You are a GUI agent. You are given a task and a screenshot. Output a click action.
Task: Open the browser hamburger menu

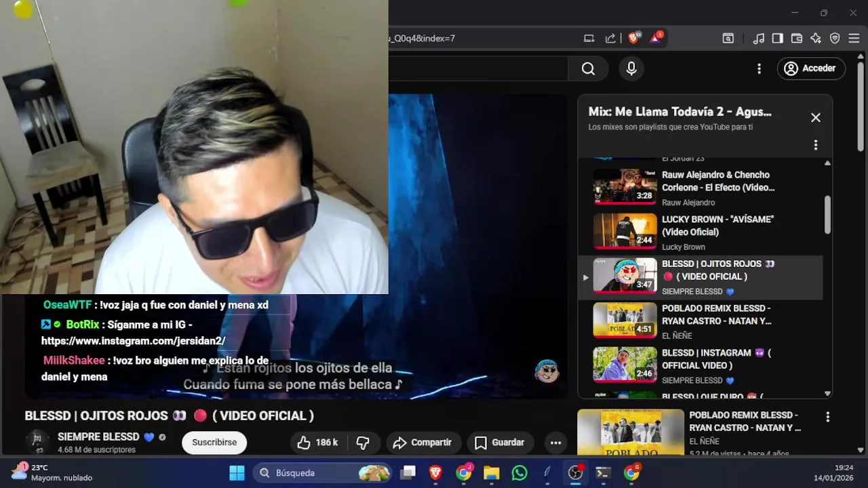coord(854,39)
